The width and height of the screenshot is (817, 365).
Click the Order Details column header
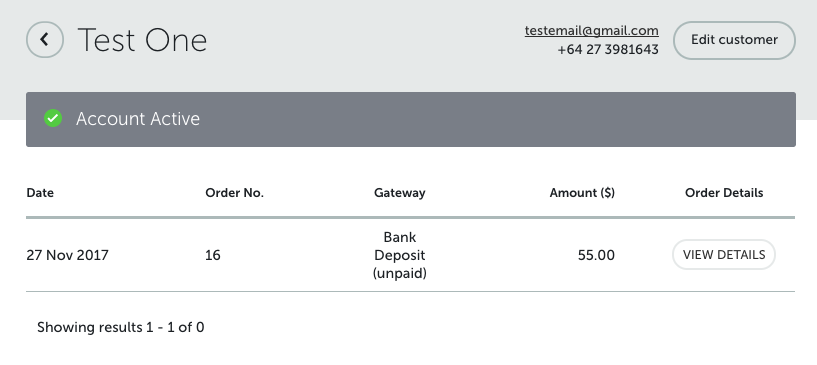724,193
